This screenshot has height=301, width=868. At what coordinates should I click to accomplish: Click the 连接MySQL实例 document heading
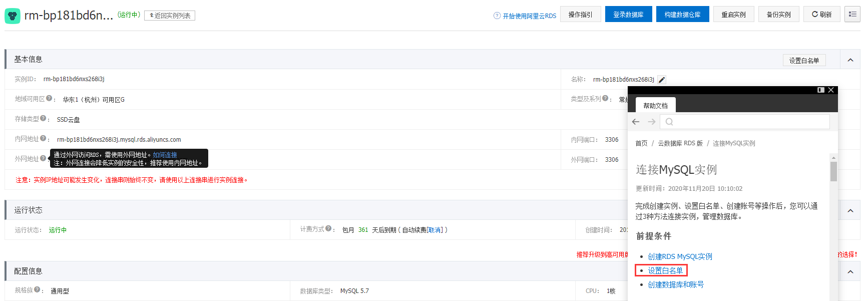click(676, 169)
